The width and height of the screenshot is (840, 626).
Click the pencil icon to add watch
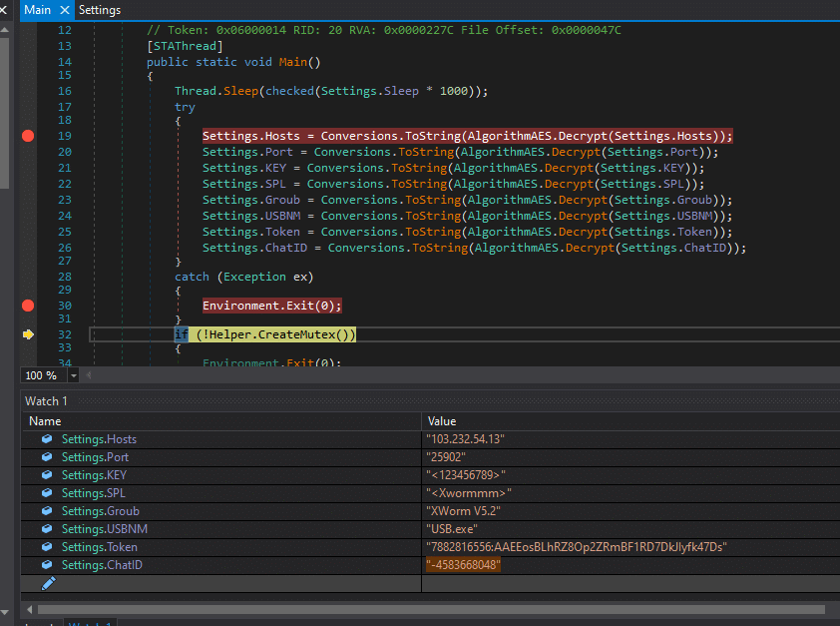(x=48, y=583)
